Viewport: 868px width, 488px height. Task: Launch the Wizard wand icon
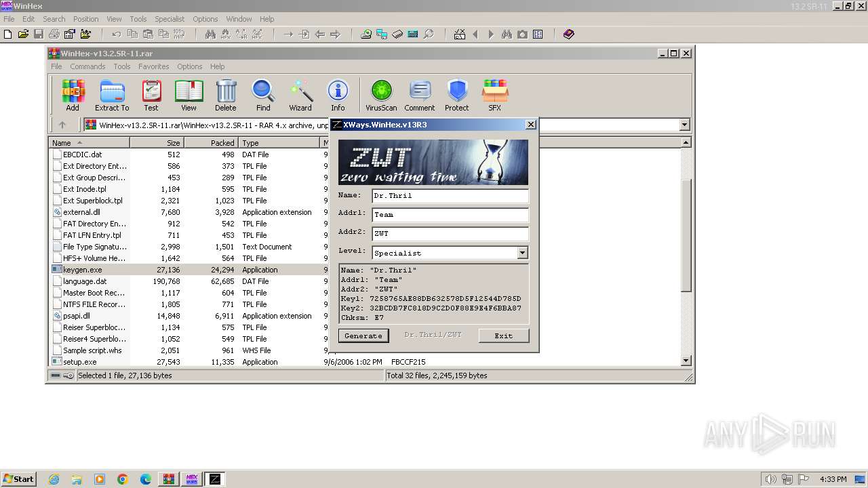click(x=300, y=96)
